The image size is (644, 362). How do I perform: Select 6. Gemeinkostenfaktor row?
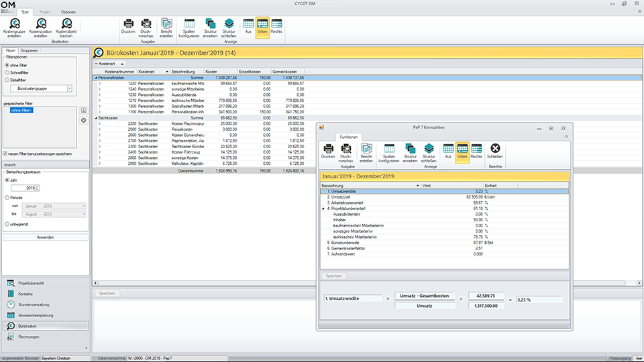[x=444, y=248]
